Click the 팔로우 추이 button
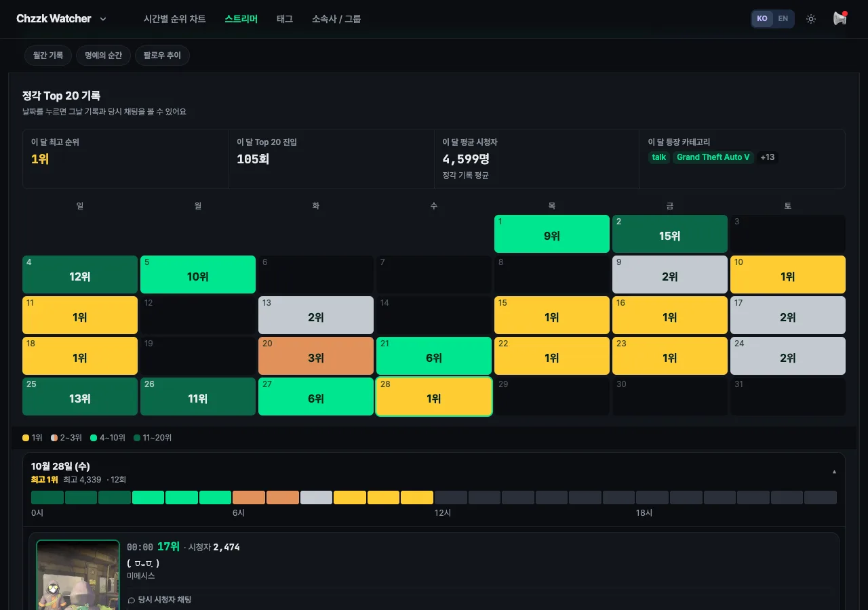 tap(162, 56)
